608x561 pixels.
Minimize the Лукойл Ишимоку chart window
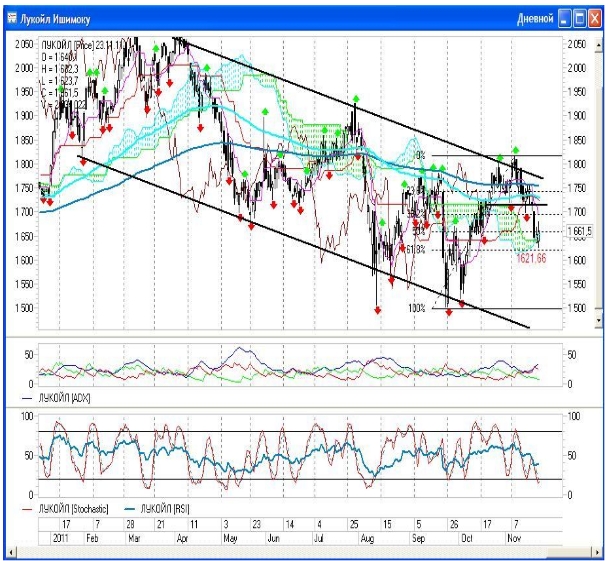pyautogui.click(x=565, y=19)
